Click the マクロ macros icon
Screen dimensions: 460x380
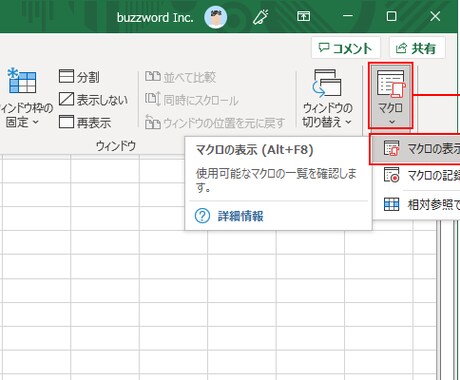(x=391, y=85)
